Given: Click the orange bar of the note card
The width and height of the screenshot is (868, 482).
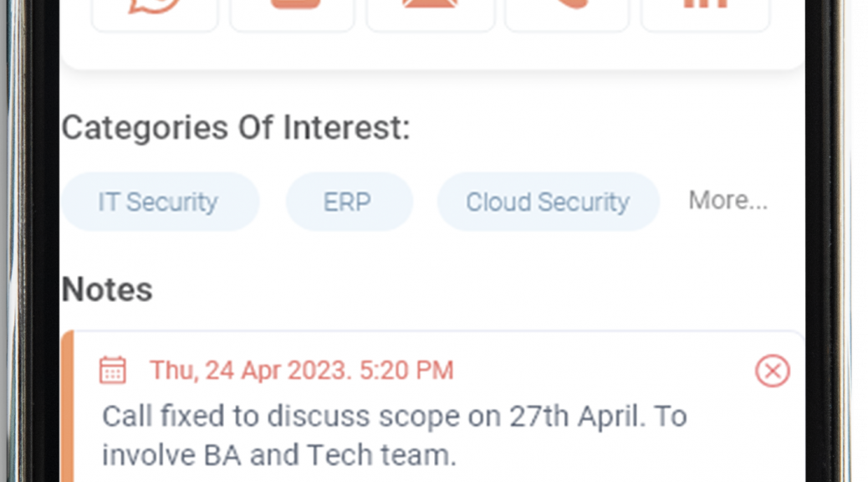Looking at the screenshot, I should tap(67, 408).
